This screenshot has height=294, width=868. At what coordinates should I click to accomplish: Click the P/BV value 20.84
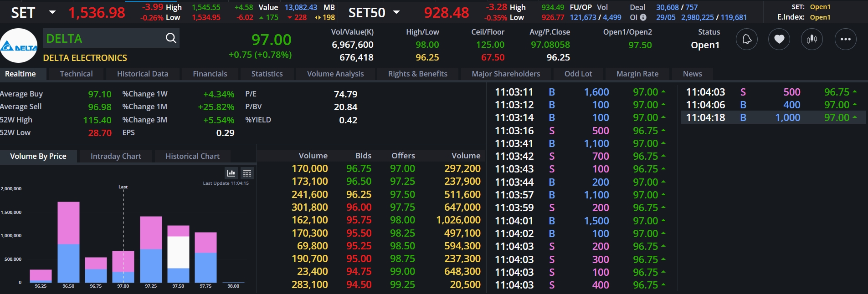[x=345, y=107]
